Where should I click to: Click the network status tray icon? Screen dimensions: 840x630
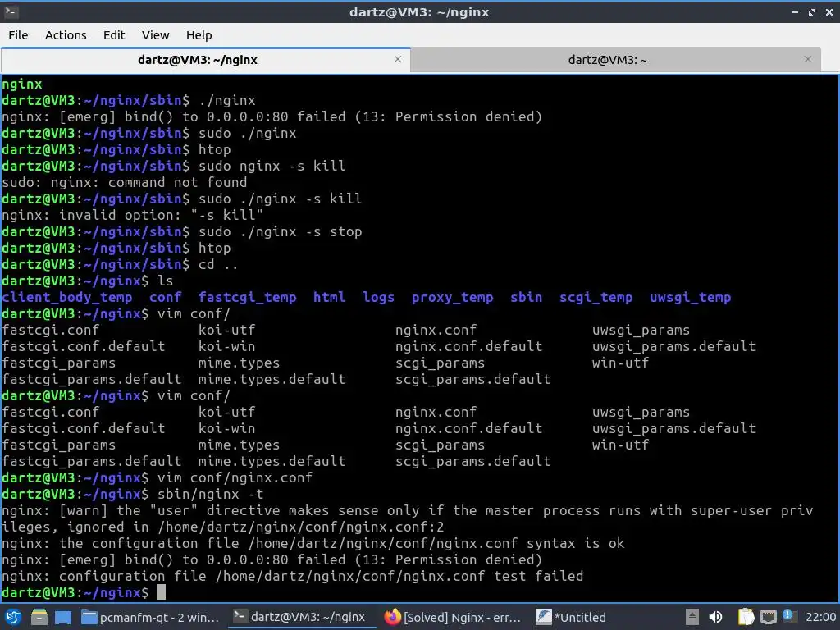[768, 617]
